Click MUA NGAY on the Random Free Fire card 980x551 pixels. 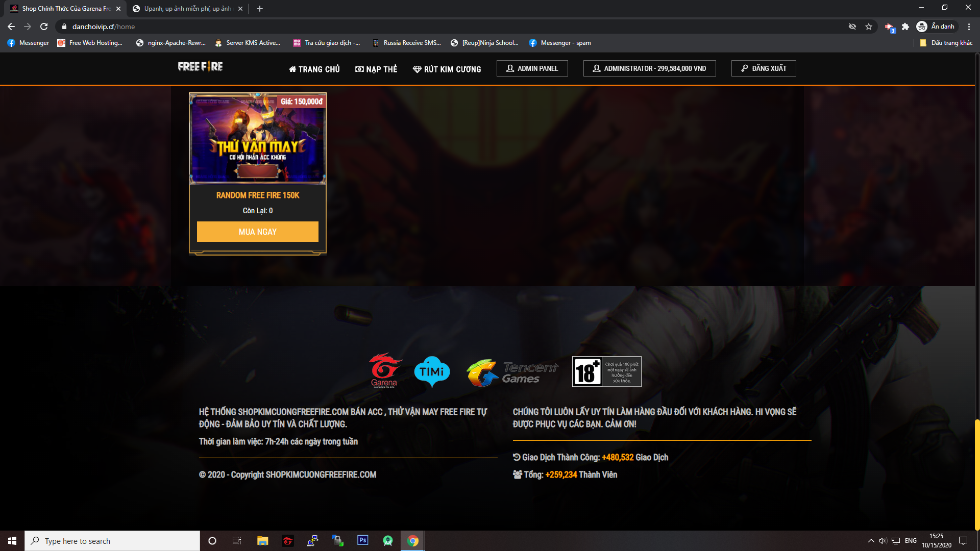click(x=258, y=232)
